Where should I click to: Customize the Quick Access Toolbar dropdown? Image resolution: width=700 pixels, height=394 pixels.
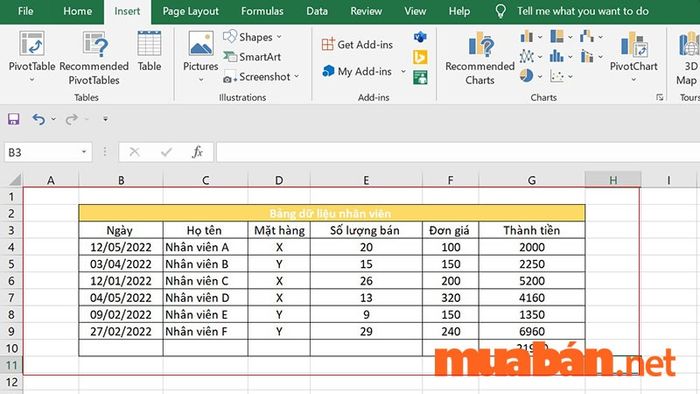[105, 119]
